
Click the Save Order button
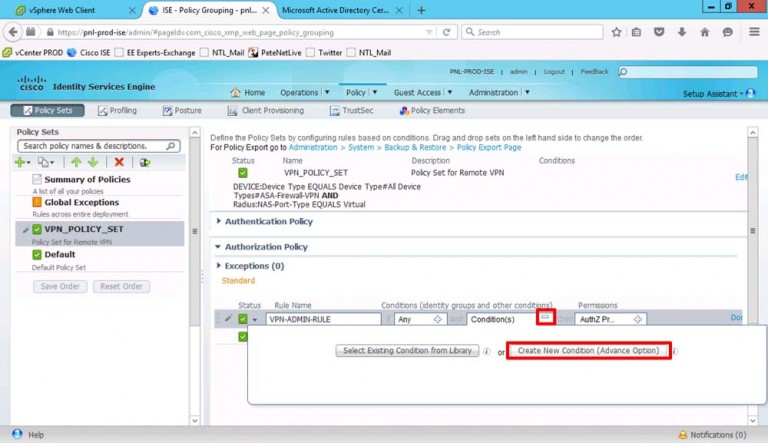[x=60, y=286]
